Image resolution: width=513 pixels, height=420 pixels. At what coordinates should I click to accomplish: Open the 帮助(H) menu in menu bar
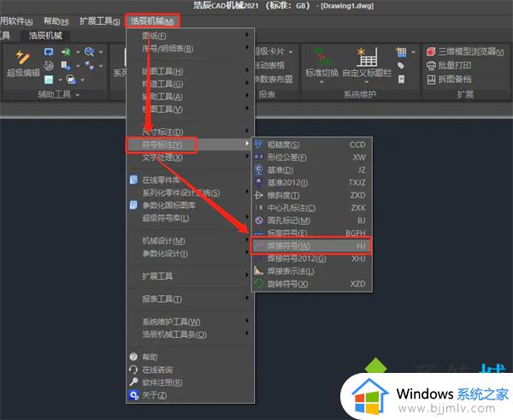(56, 21)
